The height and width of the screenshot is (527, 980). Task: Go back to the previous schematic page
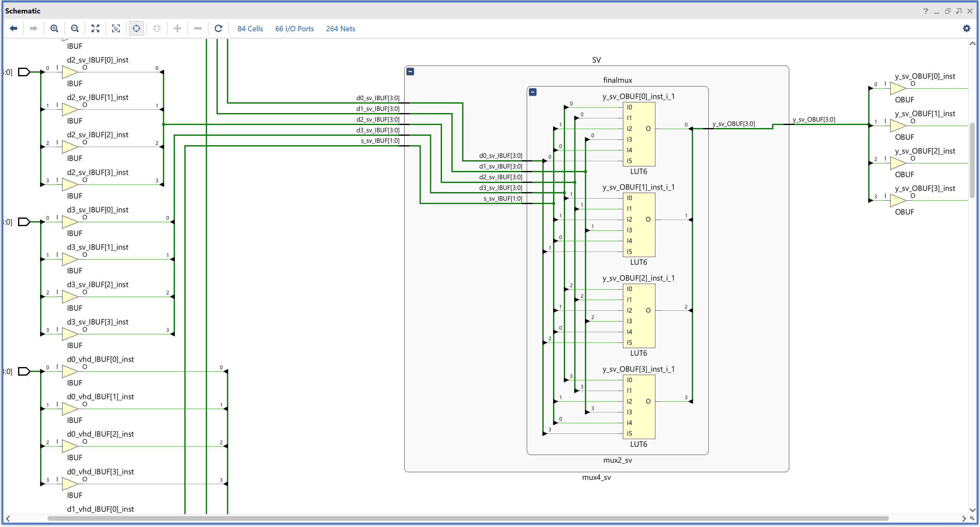point(14,28)
